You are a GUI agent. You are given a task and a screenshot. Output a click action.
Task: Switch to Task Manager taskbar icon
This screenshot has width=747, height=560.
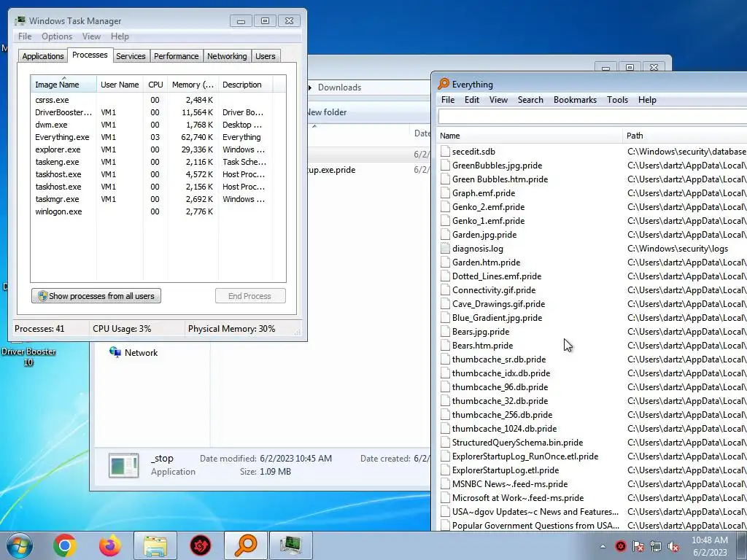coord(291,545)
